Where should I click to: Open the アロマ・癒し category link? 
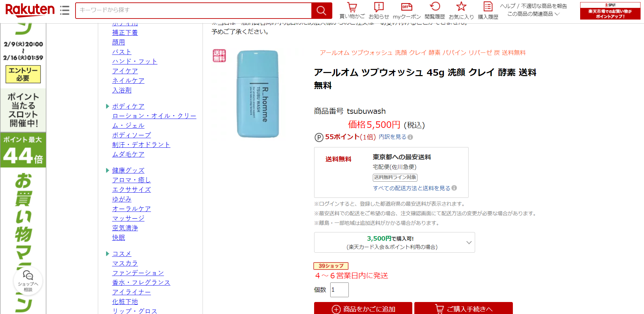tap(131, 180)
